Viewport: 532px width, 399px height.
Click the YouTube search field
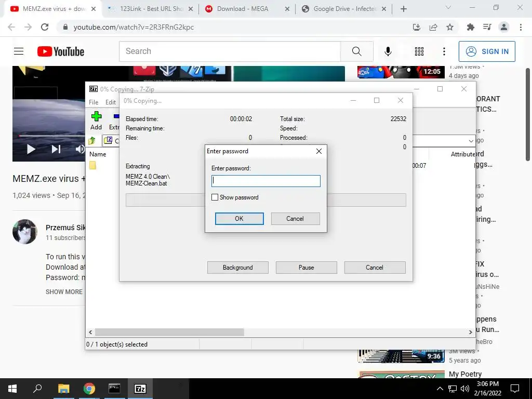click(x=230, y=51)
